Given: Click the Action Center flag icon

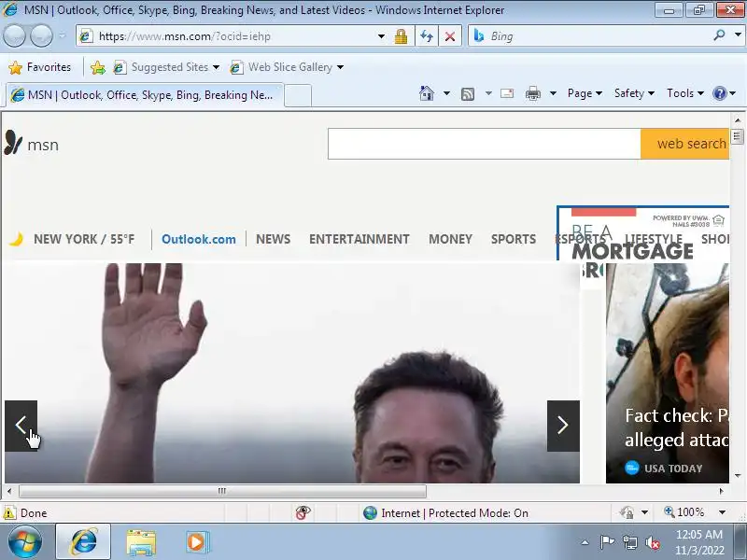Looking at the screenshot, I should (x=607, y=542).
